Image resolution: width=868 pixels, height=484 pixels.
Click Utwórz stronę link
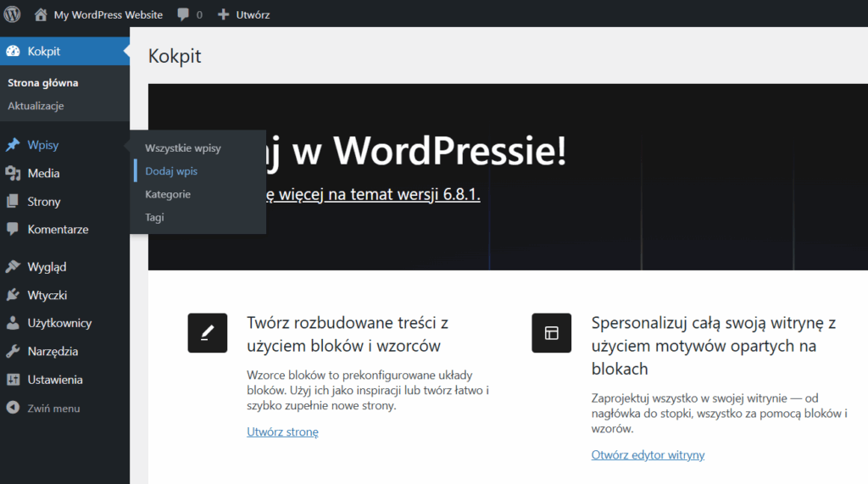coord(282,432)
